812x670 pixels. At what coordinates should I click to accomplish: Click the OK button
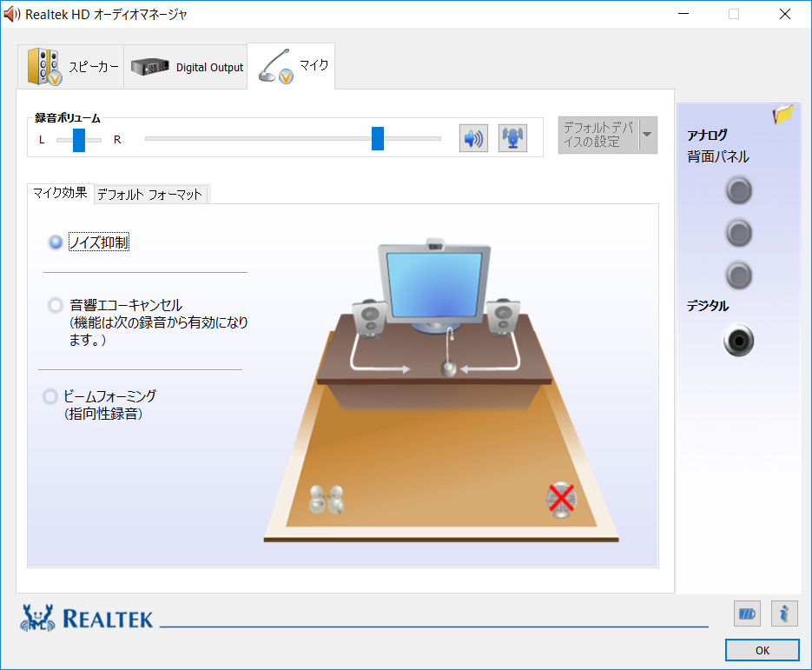coord(762,650)
